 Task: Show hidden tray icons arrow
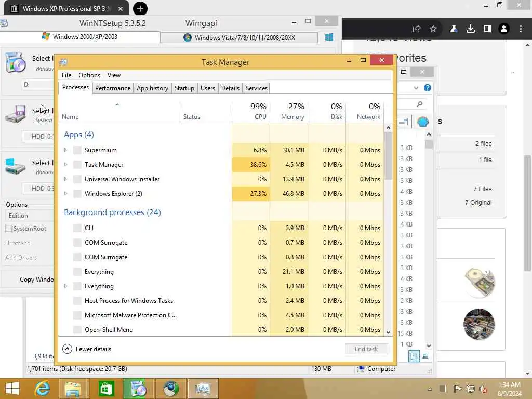click(430, 389)
